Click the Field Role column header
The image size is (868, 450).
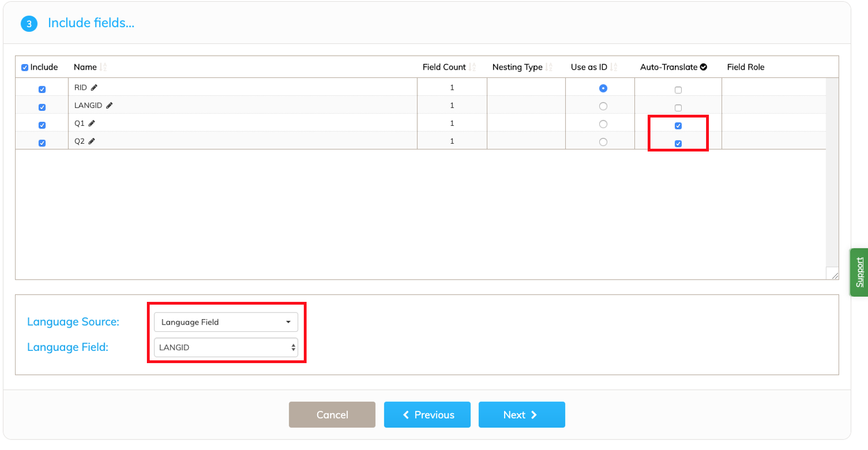tap(746, 67)
